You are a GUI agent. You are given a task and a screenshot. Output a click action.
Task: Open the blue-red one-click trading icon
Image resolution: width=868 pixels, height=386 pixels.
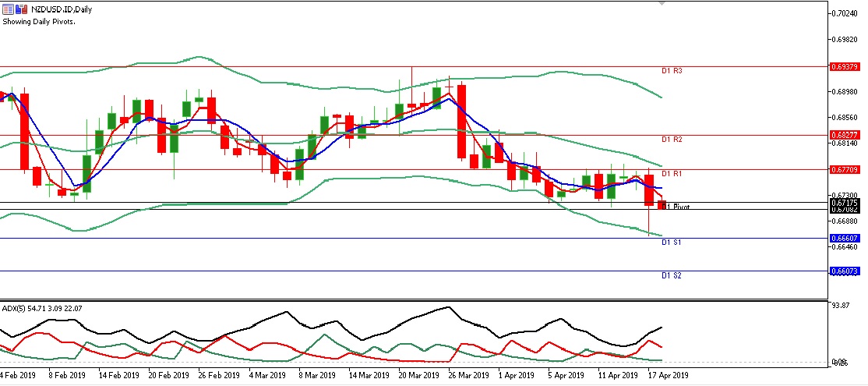21,9
